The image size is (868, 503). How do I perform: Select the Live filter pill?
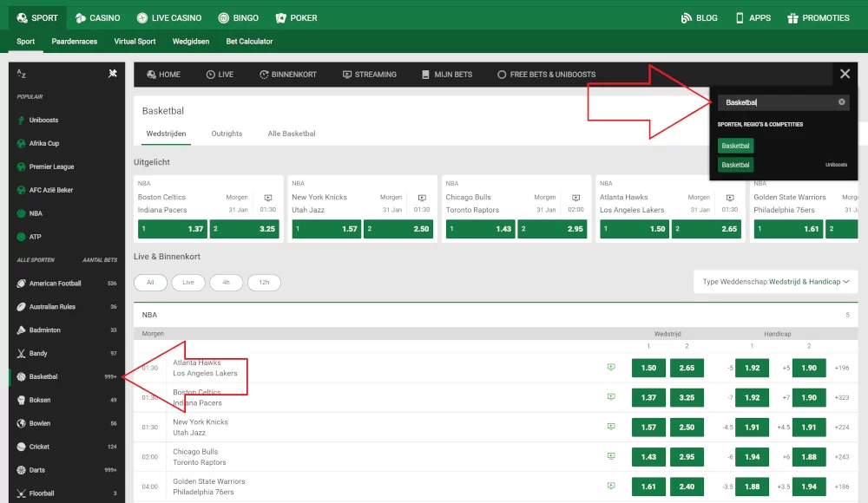click(188, 282)
